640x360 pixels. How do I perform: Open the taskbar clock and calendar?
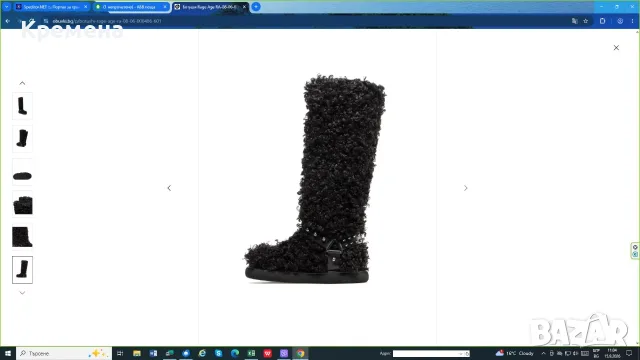(x=612, y=353)
